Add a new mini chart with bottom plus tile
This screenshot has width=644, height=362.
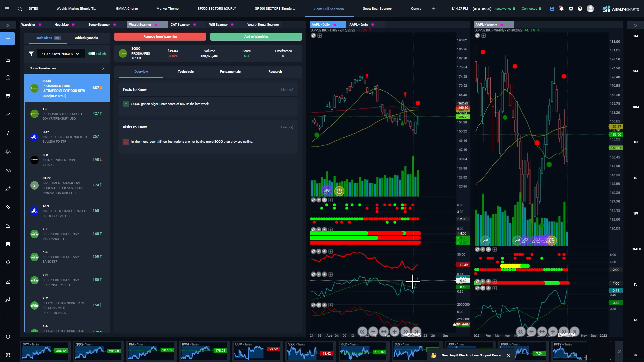(x=600, y=350)
